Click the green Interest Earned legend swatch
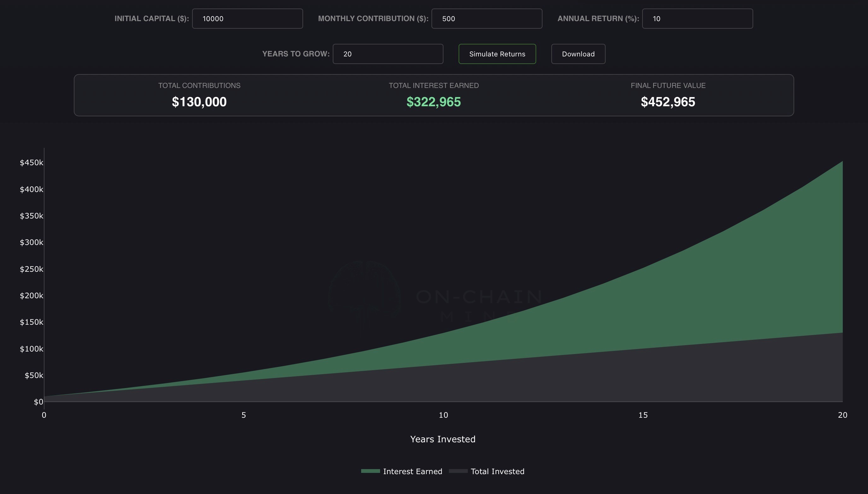The width and height of the screenshot is (868, 494). pyautogui.click(x=370, y=471)
